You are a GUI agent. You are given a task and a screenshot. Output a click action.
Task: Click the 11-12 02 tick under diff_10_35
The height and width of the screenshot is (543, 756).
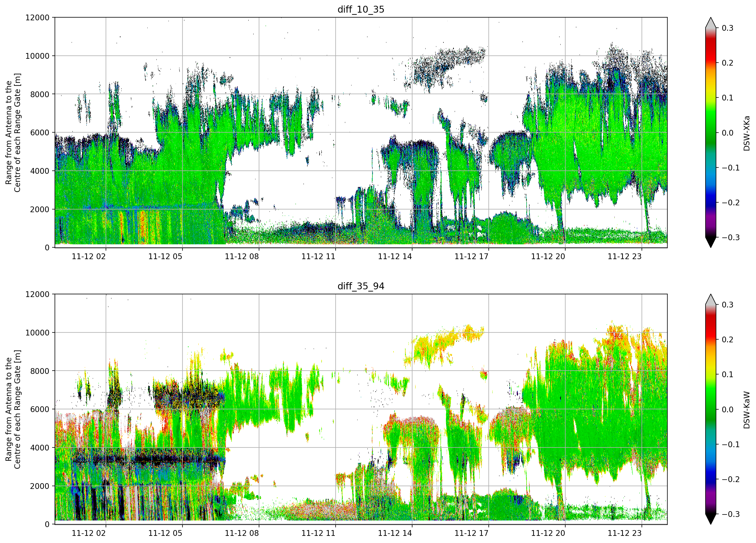pos(89,256)
